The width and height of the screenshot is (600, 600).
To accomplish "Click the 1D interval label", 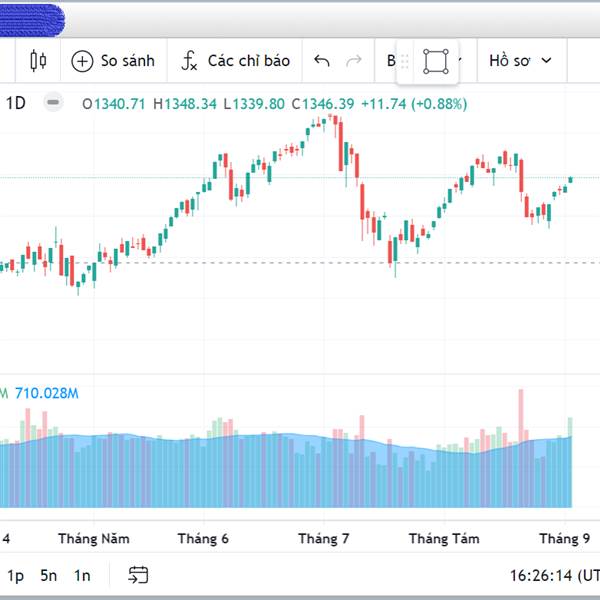I will 16,103.
